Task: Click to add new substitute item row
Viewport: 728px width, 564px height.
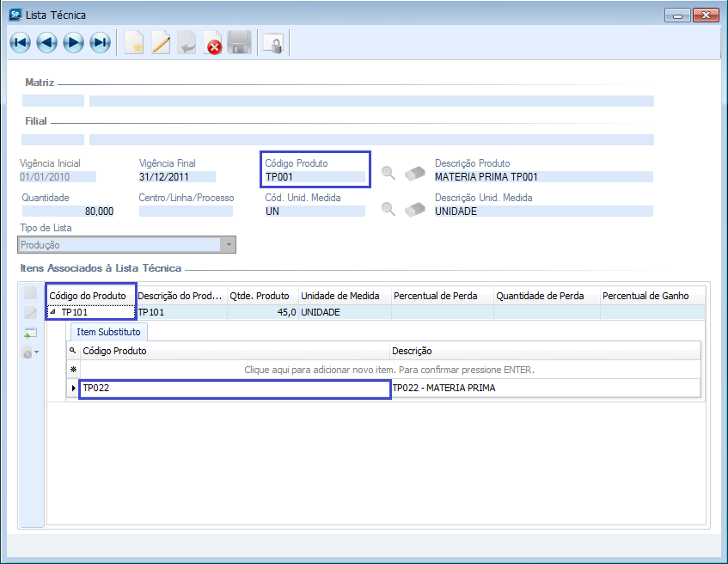Action: pyautogui.click(x=390, y=370)
